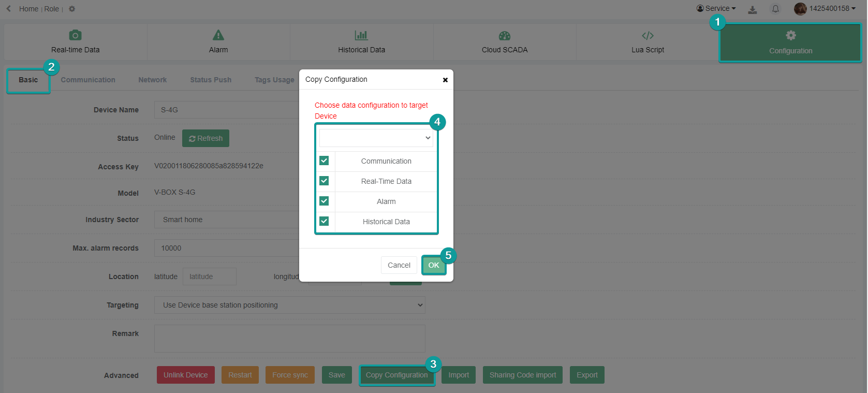Click the Import button

click(459, 375)
